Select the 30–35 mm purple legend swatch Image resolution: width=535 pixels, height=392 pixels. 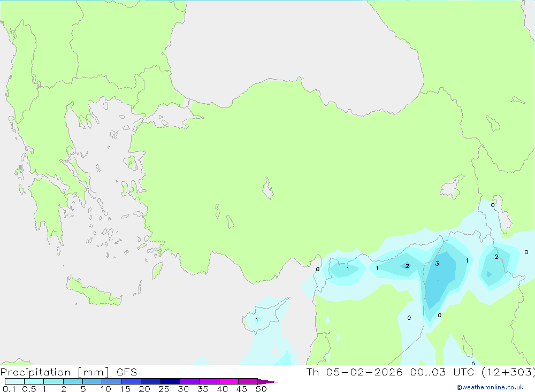click(x=190, y=381)
